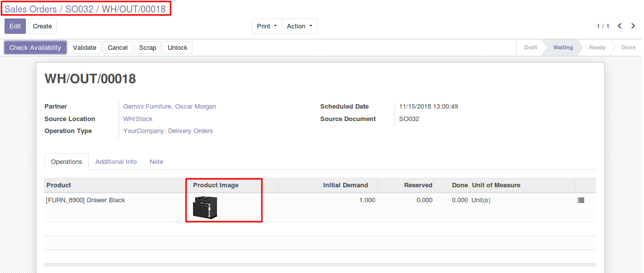Open the WH/Stock source location link
Image resolution: width=644 pixels, height=273 pixels.
click(138, 119)
